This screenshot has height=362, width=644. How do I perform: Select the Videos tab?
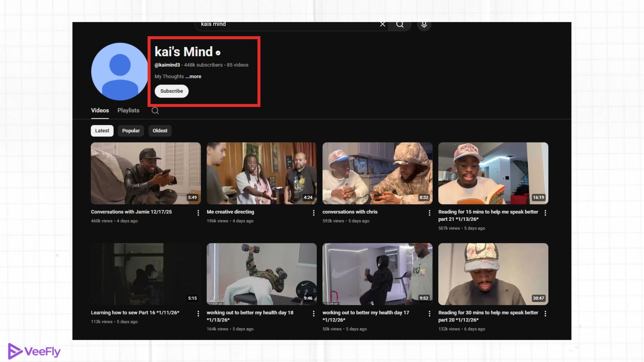[x=100, y=110]
